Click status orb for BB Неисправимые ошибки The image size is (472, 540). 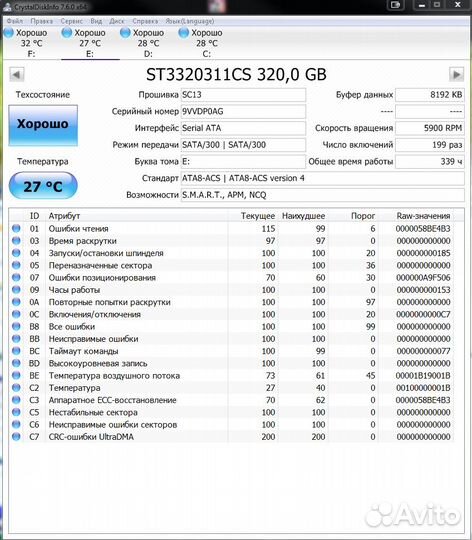(x=16, y=339)
